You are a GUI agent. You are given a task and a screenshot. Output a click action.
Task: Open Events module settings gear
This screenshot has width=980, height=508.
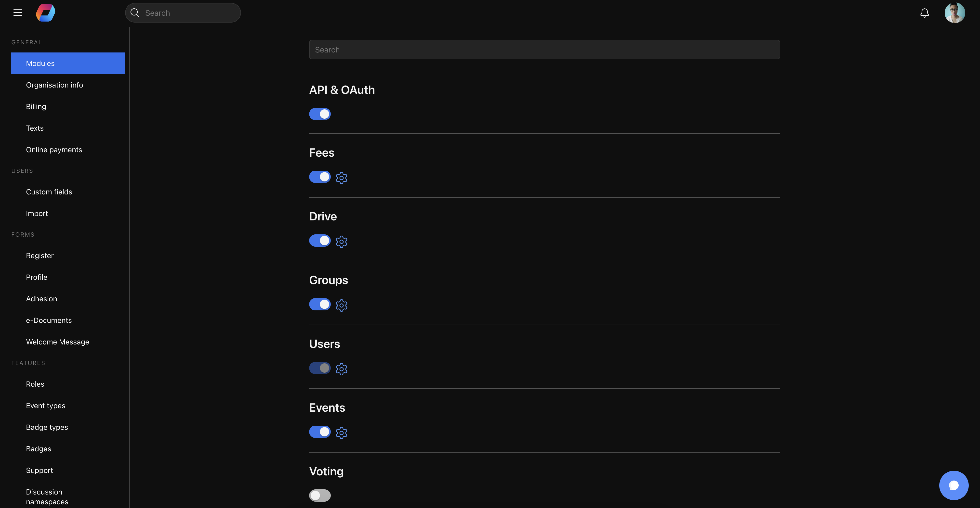[341, 432]
